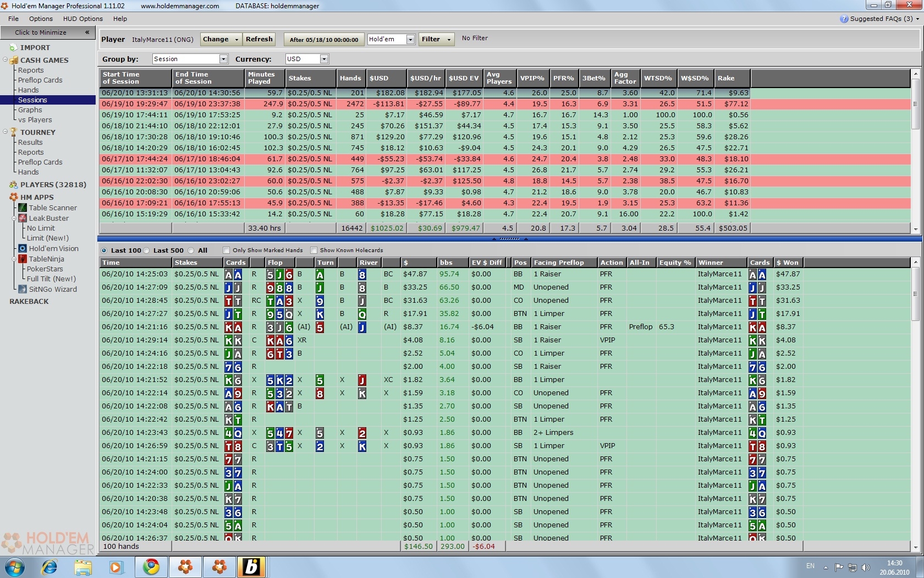Click the PLAYERS group icon
This screenshot has height=578, width=924.
[13, 184]
